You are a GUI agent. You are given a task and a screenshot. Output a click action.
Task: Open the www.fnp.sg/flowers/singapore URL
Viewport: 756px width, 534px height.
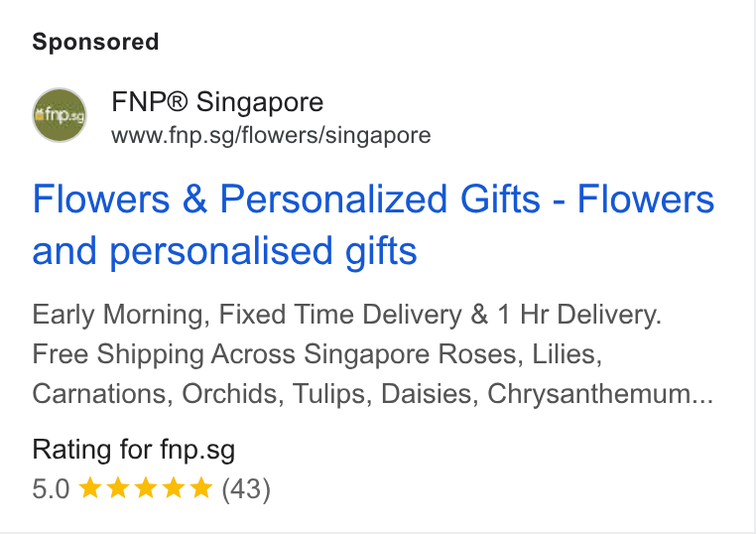(x=271, y=136)
